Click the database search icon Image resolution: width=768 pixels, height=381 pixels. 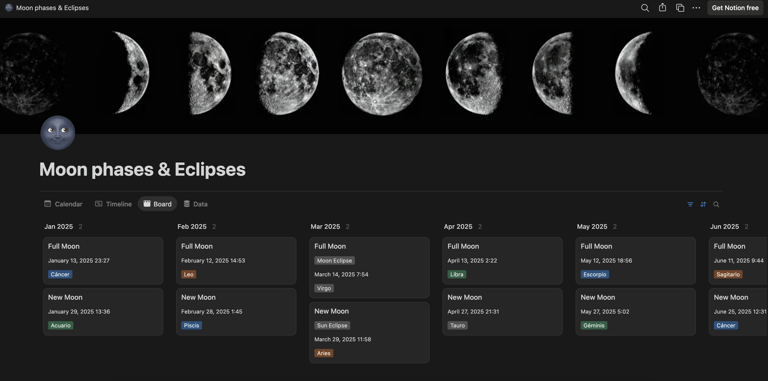click(716, 204)
